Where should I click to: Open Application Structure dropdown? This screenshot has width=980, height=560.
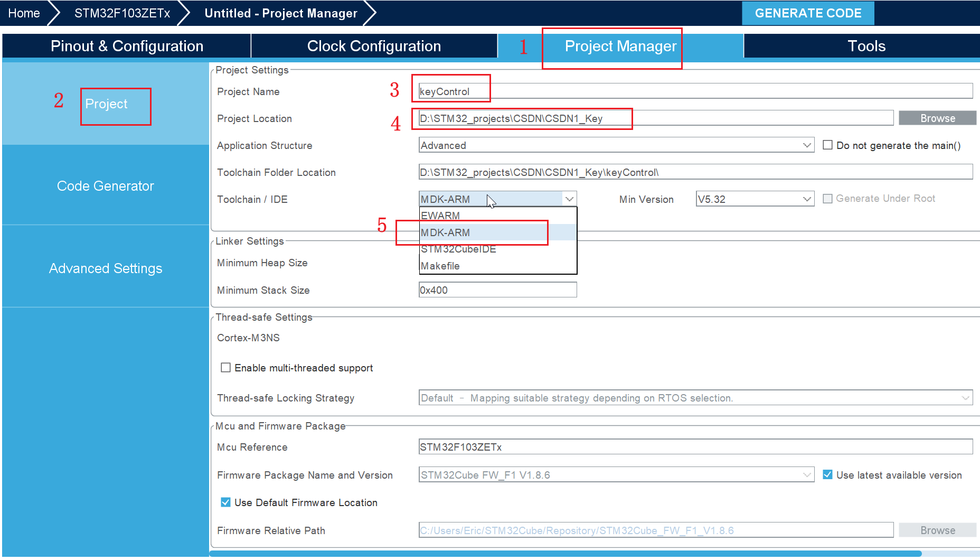point(616,145)
